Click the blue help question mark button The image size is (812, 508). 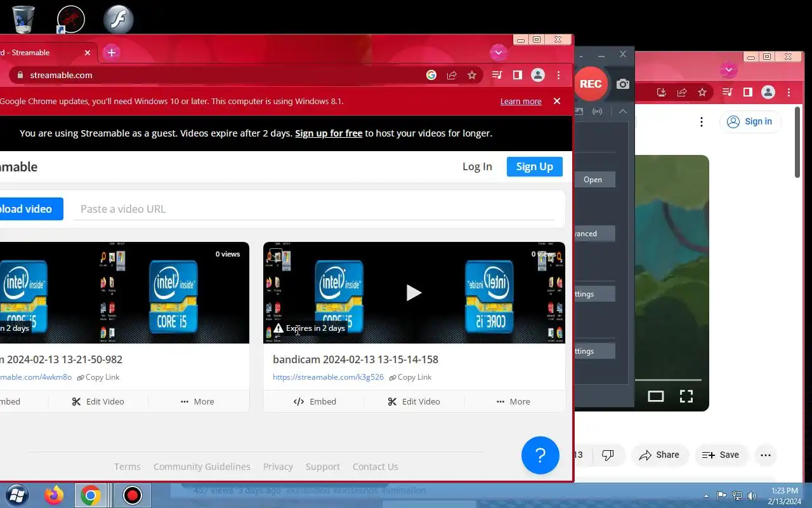[540, 455]
